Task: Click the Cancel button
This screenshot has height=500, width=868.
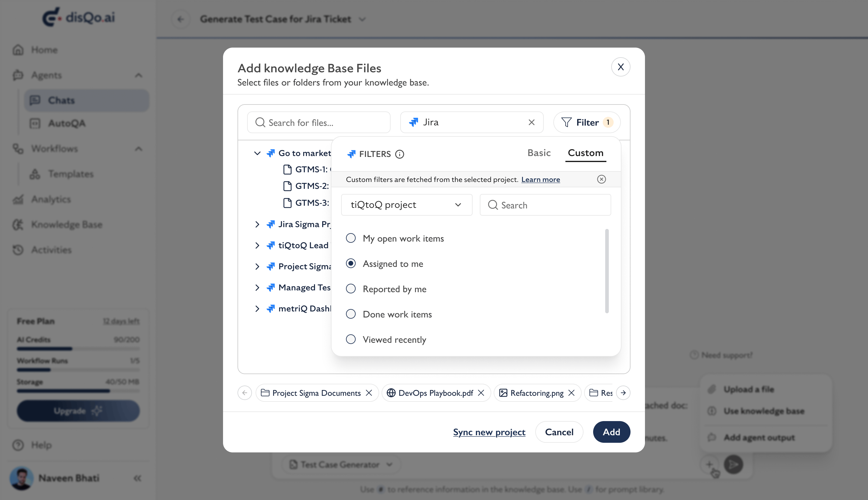Action: click(559, 432)
